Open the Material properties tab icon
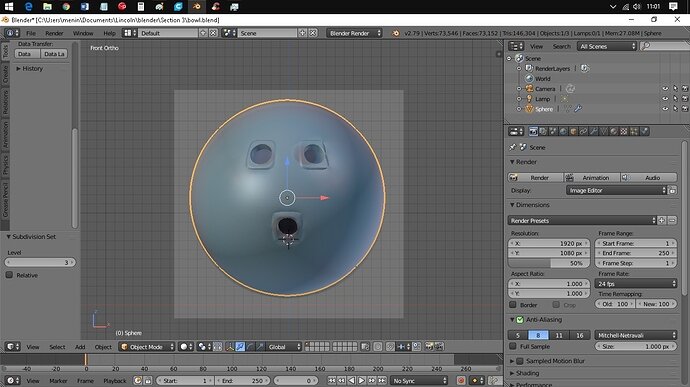Image resolution: width=690 pixels, height=387 pixels. tap(614, 131)
